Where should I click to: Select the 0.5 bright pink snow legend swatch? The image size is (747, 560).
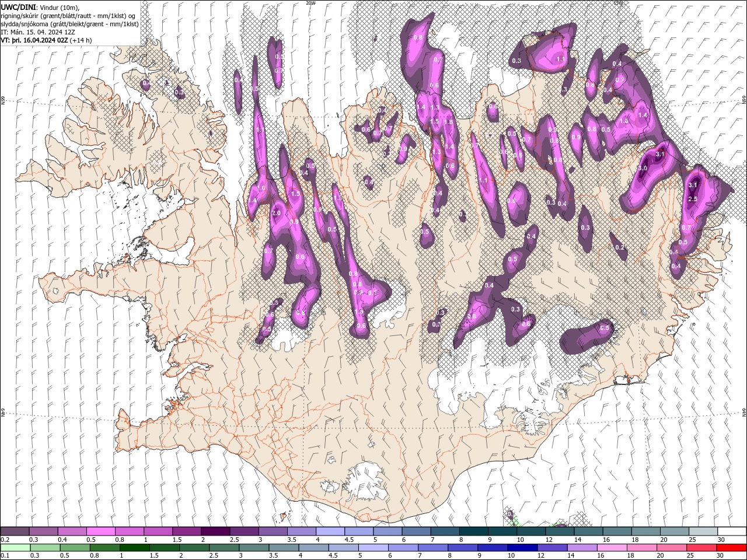[x=100, y=531]
